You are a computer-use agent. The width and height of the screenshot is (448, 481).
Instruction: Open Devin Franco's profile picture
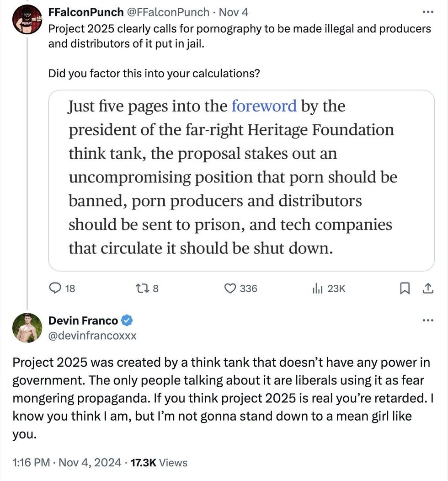click(27, 328)
